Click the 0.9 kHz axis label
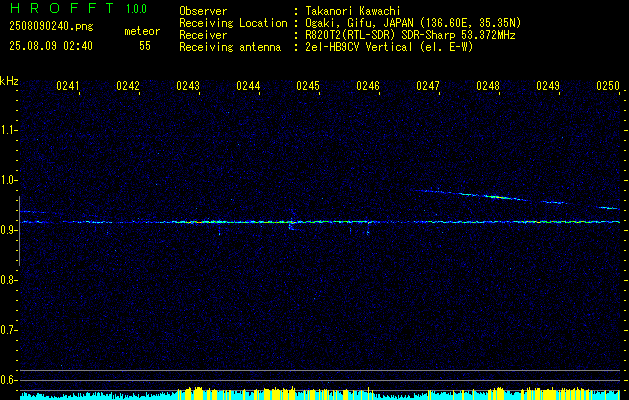 pos(8,229)
